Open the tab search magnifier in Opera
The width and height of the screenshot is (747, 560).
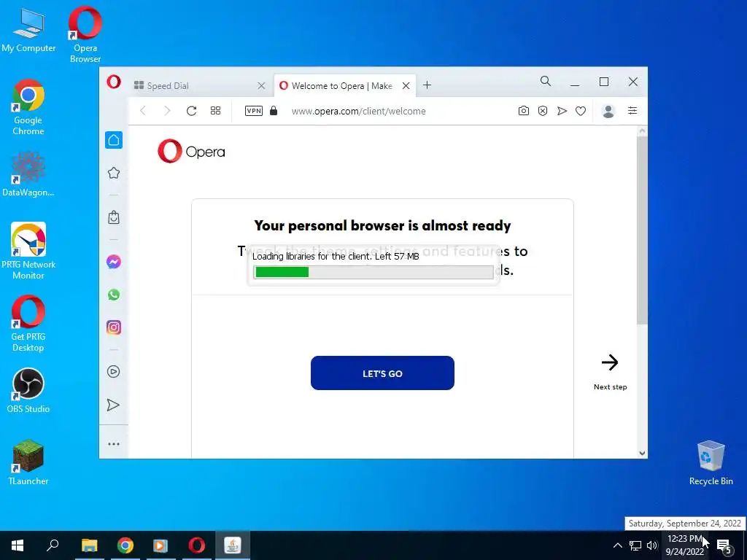[x=546, y=82]
